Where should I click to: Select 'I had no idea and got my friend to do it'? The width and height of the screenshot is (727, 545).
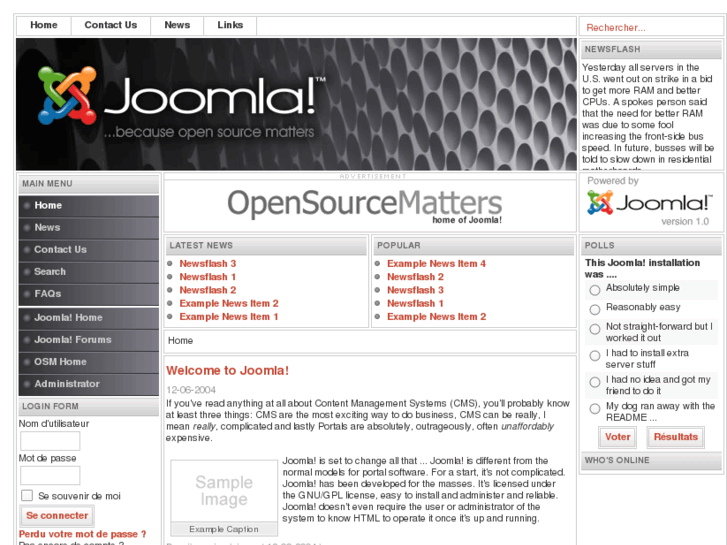(x=594, y=382)
